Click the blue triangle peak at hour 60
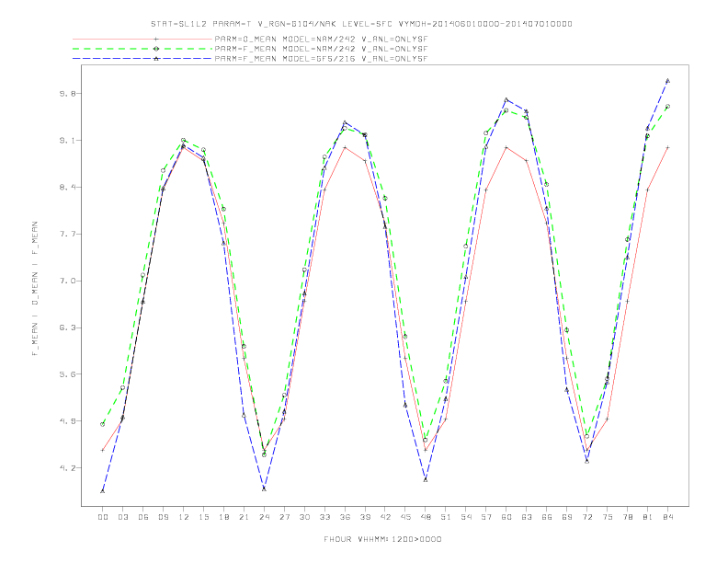 click(x=506, y=100)
